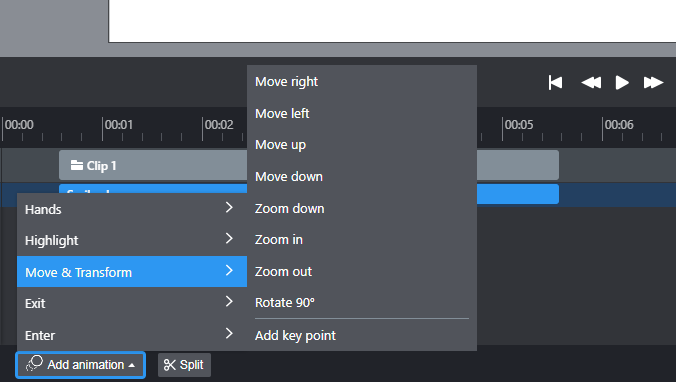Open the Exit animations submenu
676x382 pixels.
(x=132, y=303)
